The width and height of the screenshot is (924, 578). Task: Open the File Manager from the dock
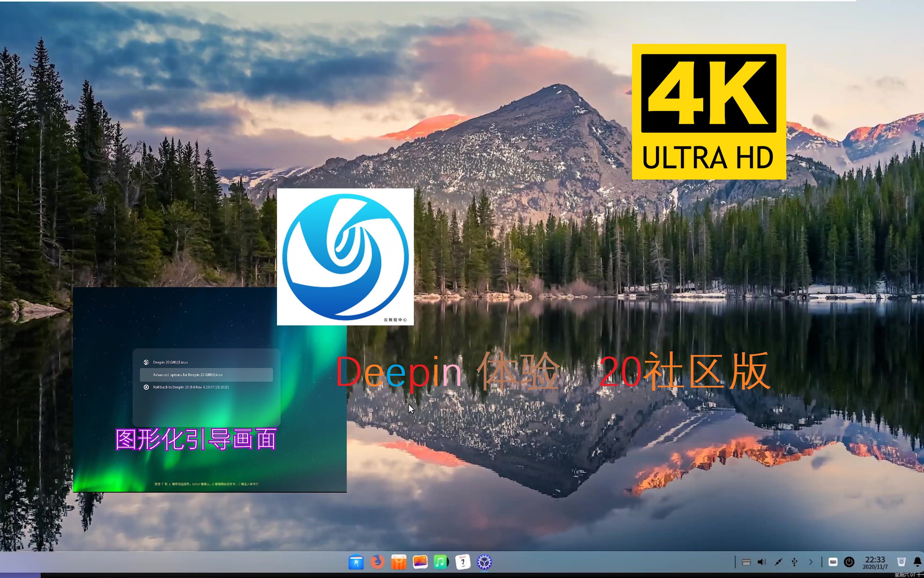coord(356,562)
